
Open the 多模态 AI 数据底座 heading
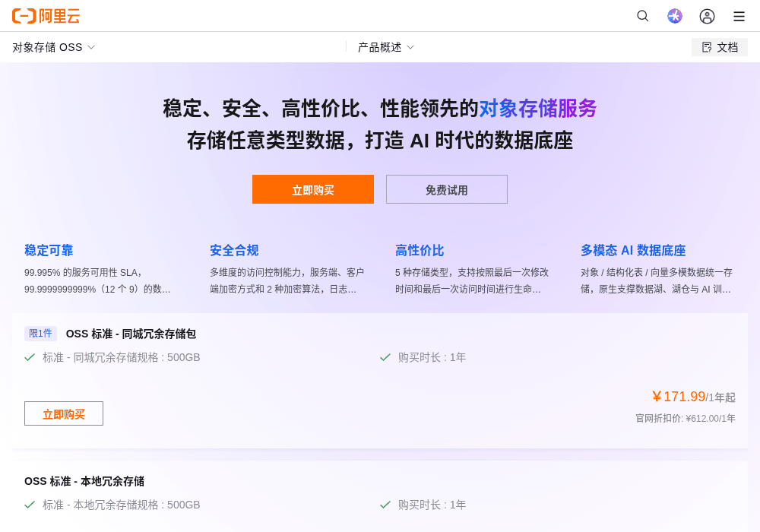pos(633,250)
